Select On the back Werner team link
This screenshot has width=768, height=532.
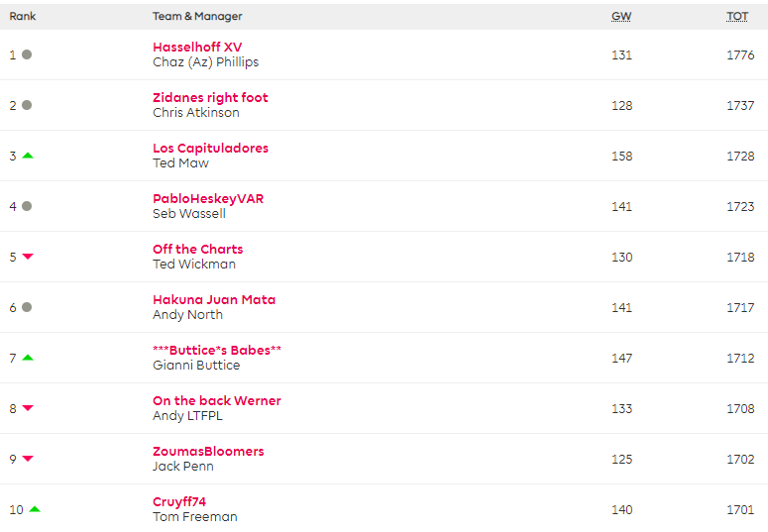click(217, 400)
